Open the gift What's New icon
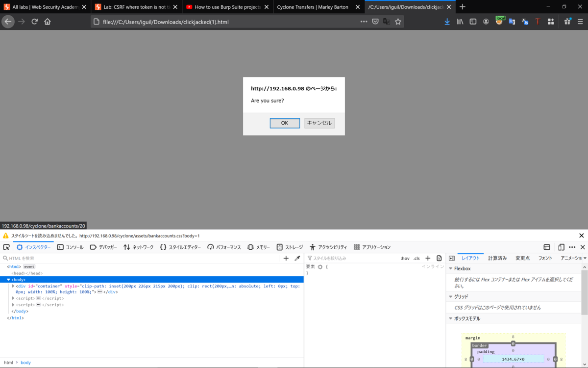The width and height of the screenshot is (588, 368). pyautogui.click(x=568, y=22)
